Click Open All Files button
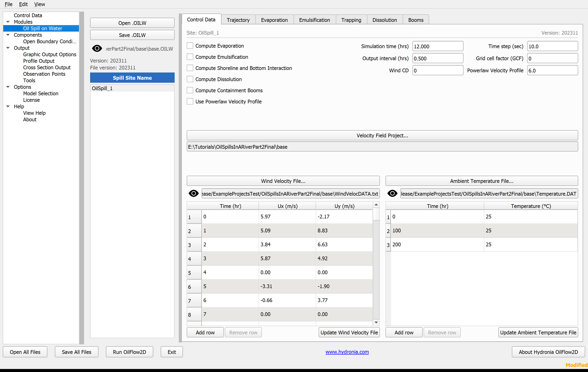588x372 pixels. (x=25, y=352)
